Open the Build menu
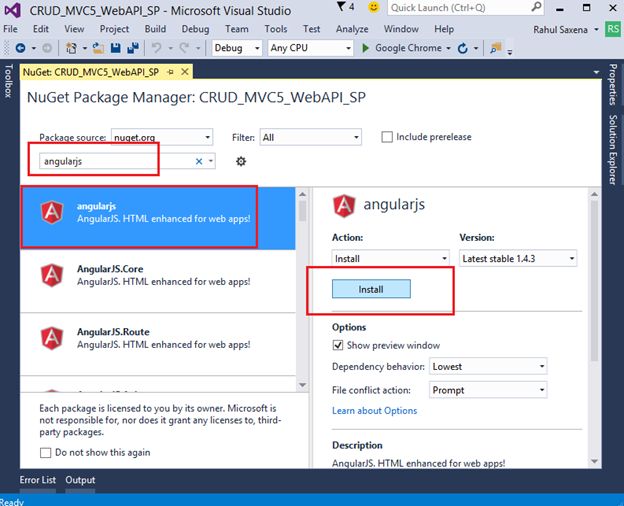624x506 pixels. point(155,29)
